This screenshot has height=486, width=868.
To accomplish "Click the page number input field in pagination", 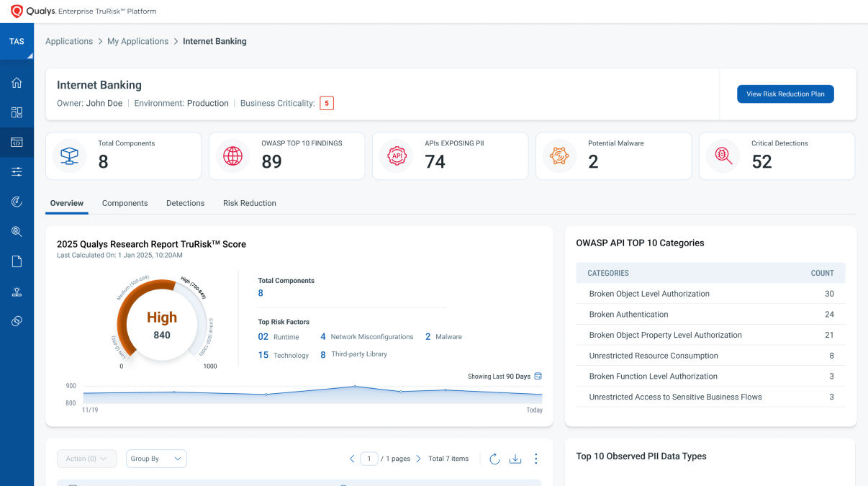I will [369, 459].
